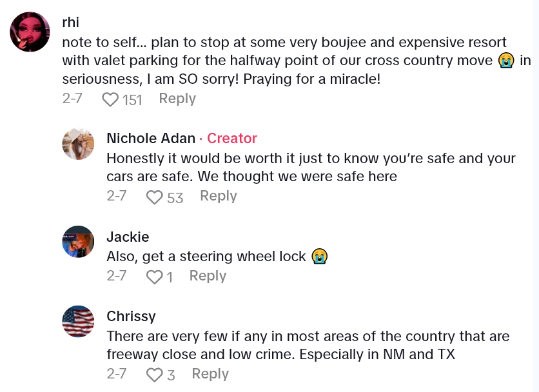
Task: Open Nichole Adan's profile avatar
Action: [78, 144]
